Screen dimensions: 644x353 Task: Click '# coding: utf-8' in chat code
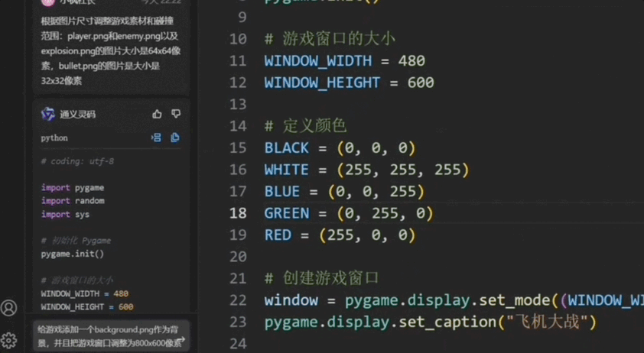[77, 161]
